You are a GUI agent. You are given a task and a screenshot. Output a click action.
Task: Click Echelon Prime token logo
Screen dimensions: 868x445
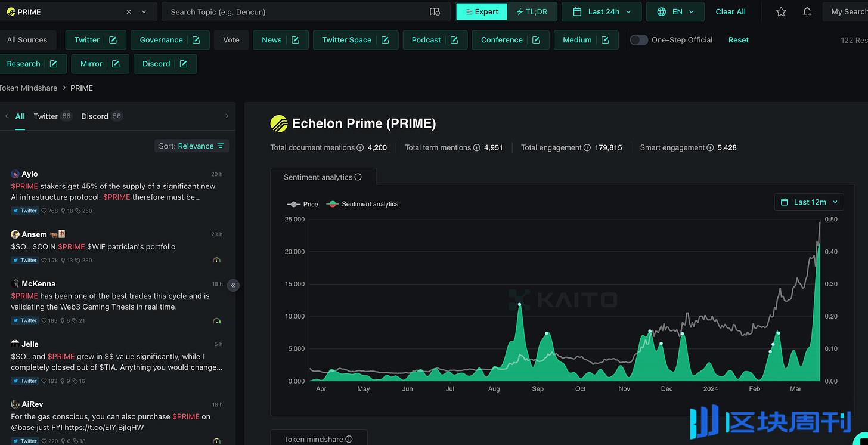click(279, 123)
